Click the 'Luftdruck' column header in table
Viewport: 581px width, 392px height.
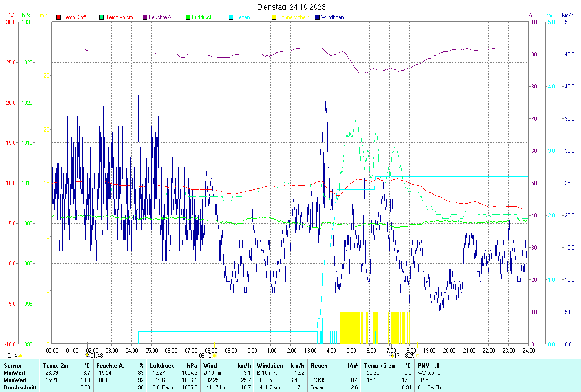coord(162,365)
